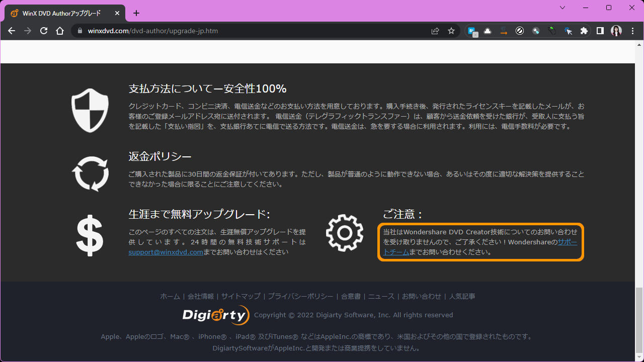
Task: Click the vertical page scrollbar thumb
Action: (639, 320)
